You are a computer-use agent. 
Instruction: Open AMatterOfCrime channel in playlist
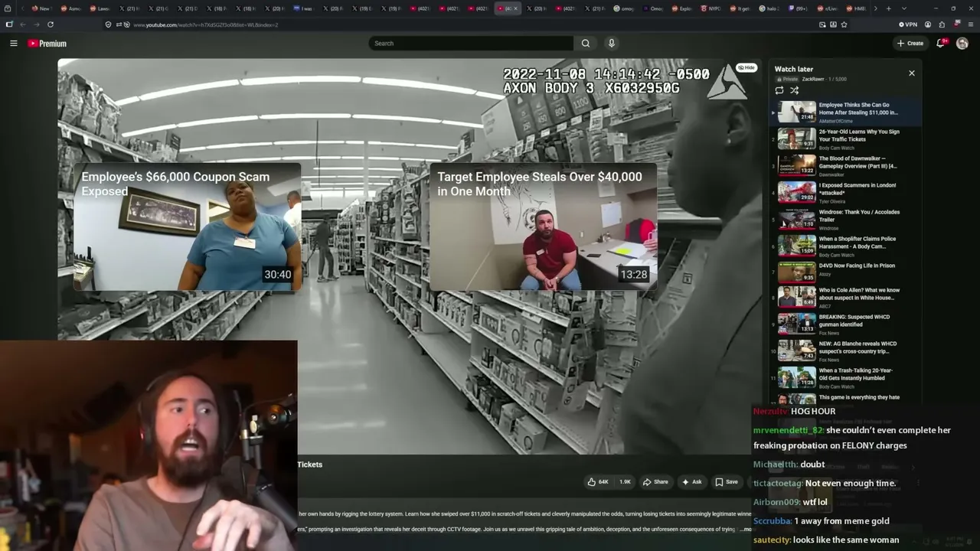click(835, 121)
